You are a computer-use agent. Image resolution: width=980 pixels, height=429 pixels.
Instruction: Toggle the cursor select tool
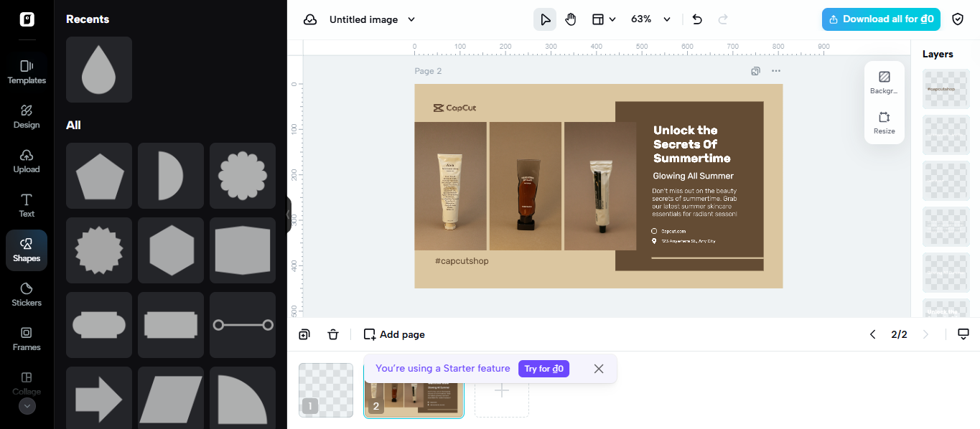[544, 19]
